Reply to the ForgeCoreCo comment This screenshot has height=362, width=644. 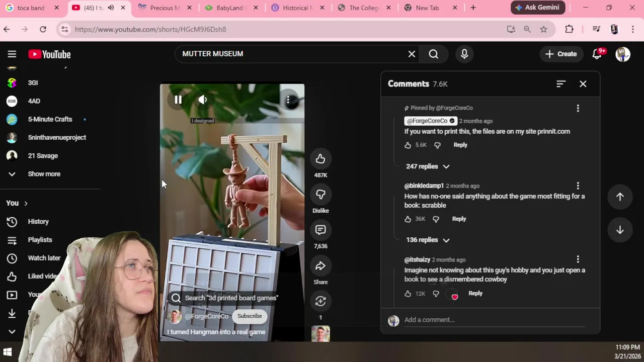[x=460, y=145]
